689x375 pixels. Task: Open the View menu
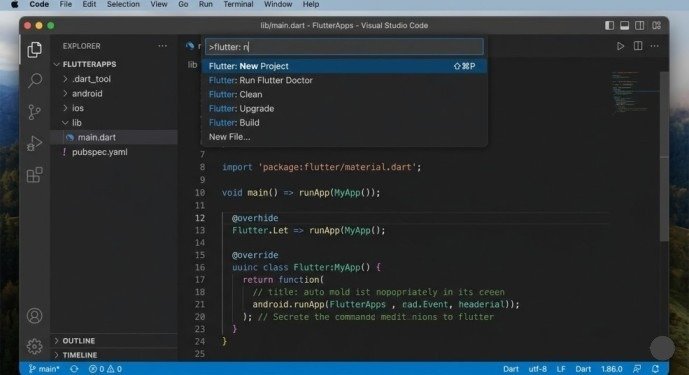159,4
